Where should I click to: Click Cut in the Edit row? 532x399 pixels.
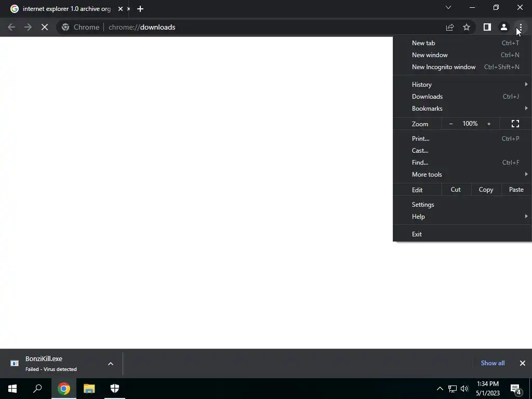(456, 190)
